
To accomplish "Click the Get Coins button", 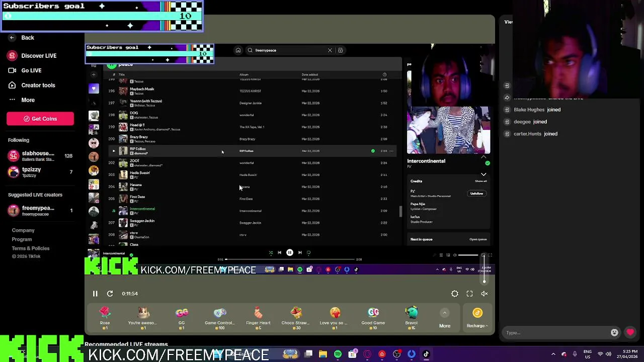I will [x=40, y=119].
